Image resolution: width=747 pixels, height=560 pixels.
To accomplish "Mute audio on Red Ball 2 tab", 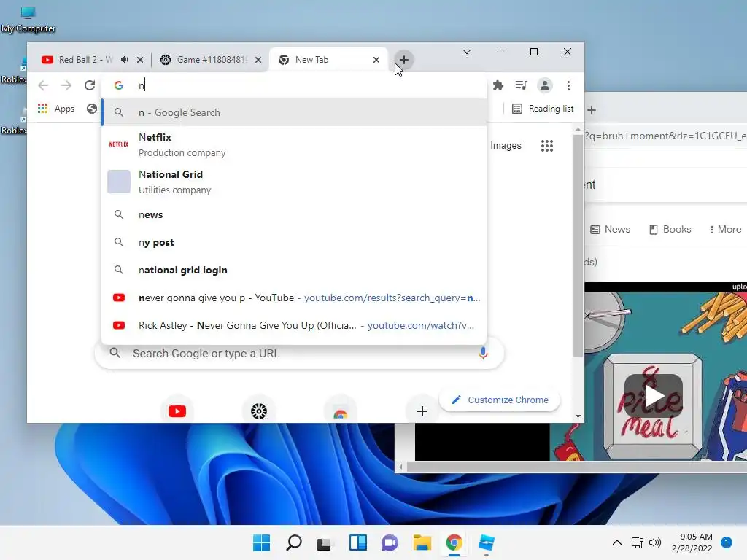I will point(124,60).
